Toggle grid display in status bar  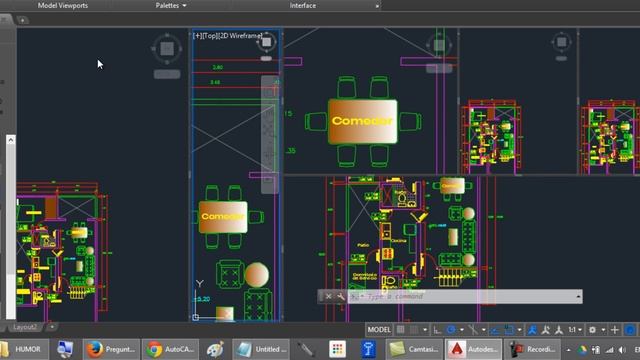pyautogui.click(x=400, y=330)
